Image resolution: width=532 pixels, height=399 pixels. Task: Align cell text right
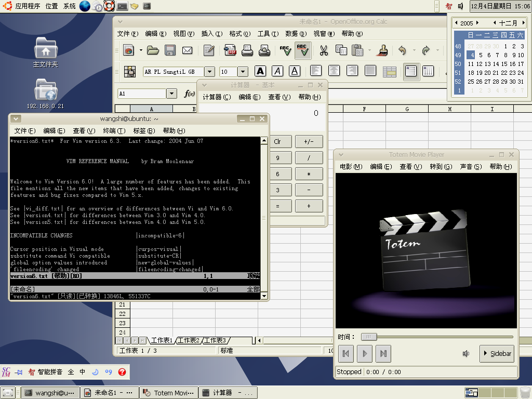(352, 71)
